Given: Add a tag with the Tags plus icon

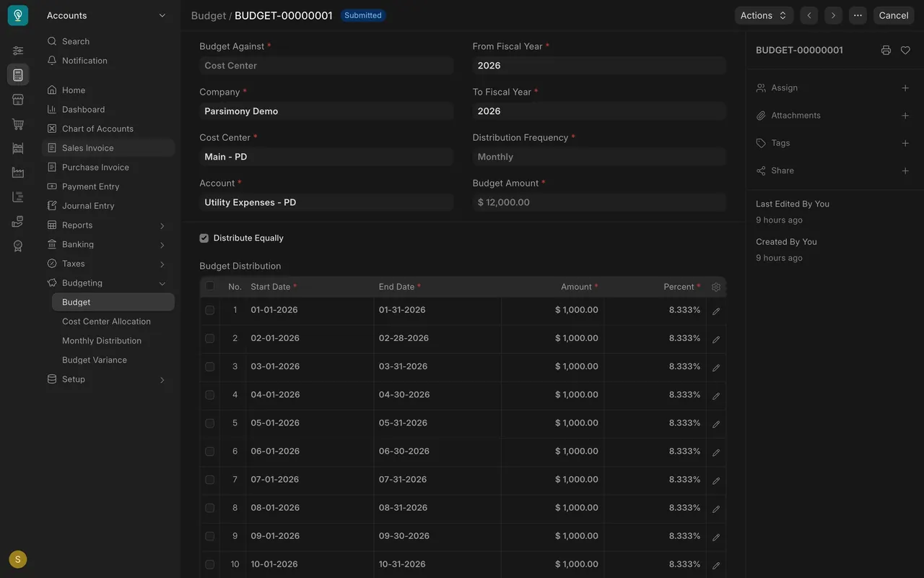Looking at the screenshot, I should pos(905,143).
